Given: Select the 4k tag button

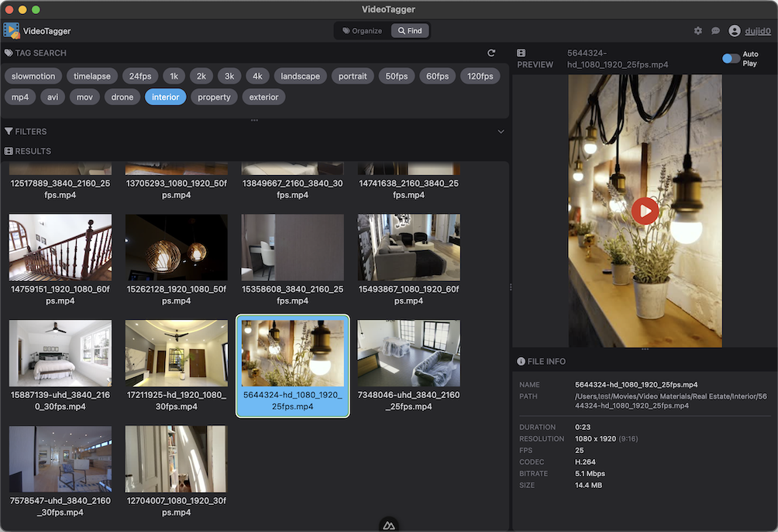Looking at the screenshot, I should click(x=257, y=76).
